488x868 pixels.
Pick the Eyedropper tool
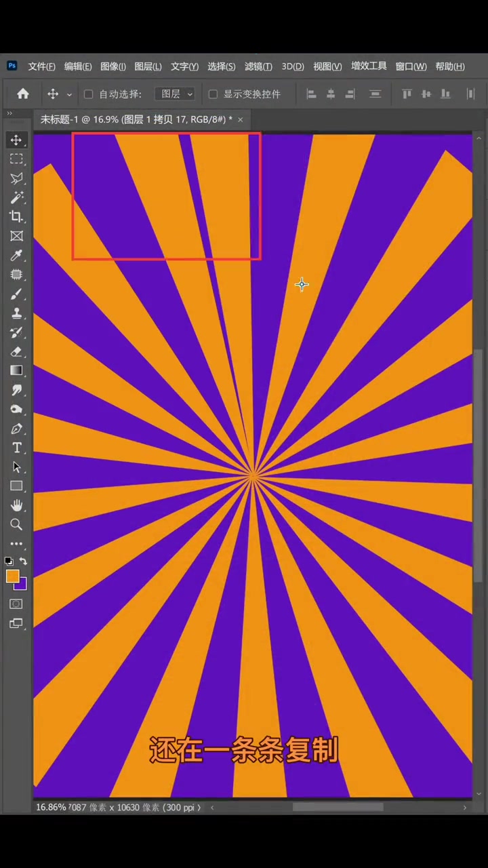(16, 255)
